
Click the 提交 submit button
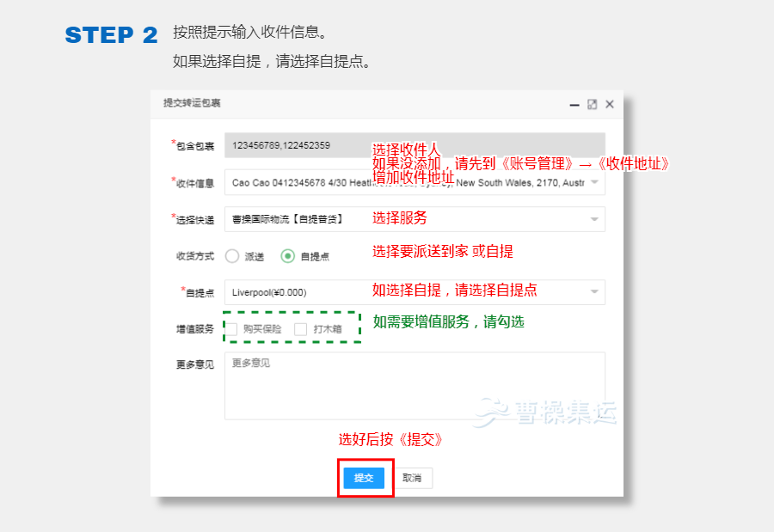tap(364, 478)
